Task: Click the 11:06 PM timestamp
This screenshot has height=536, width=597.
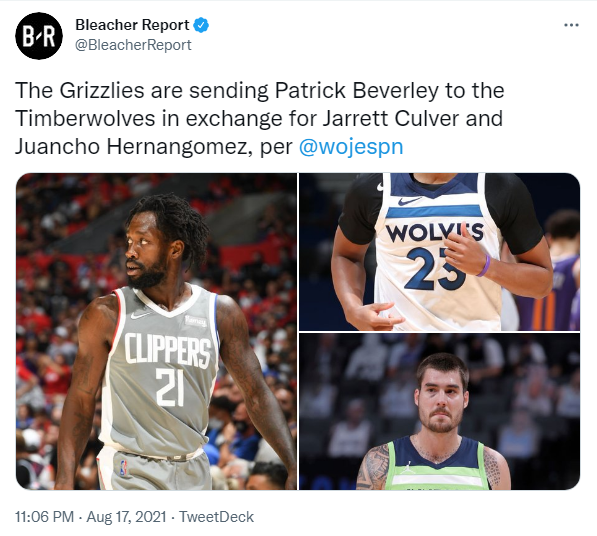Action: point(45,517)
